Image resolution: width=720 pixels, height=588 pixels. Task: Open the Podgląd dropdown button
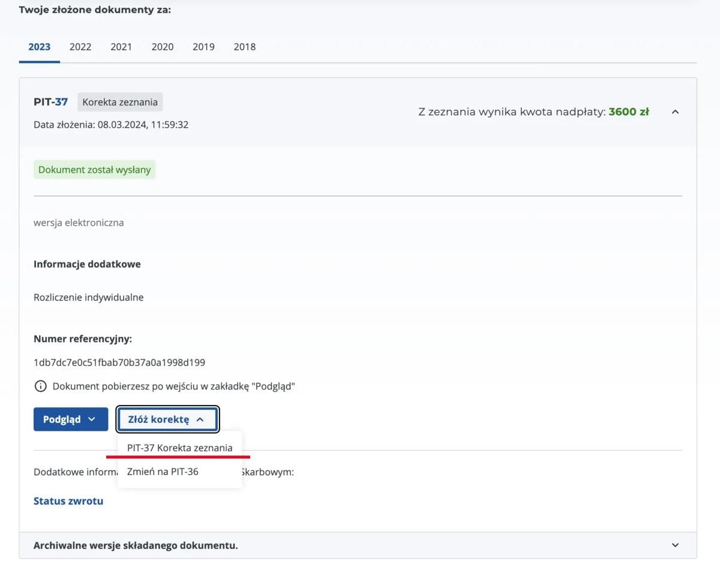pos(71,419)
